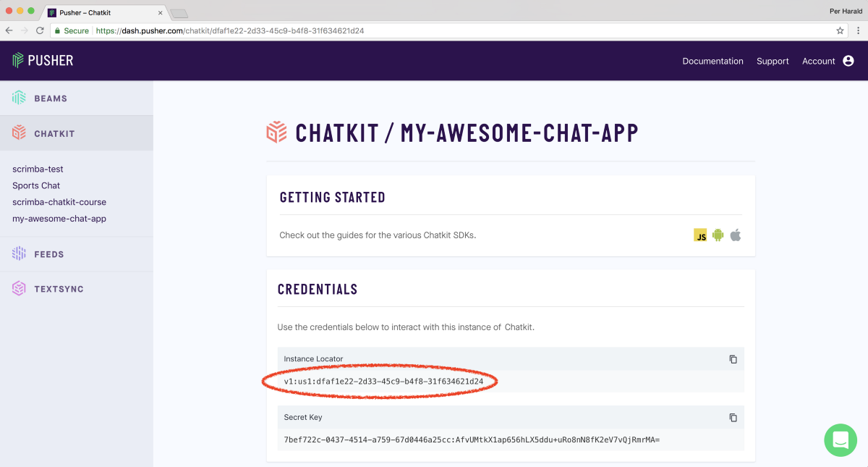The height and width of the screenshot is (467, 868).
Task: Open the TextSync product section
Action: [x=77, y=289]
